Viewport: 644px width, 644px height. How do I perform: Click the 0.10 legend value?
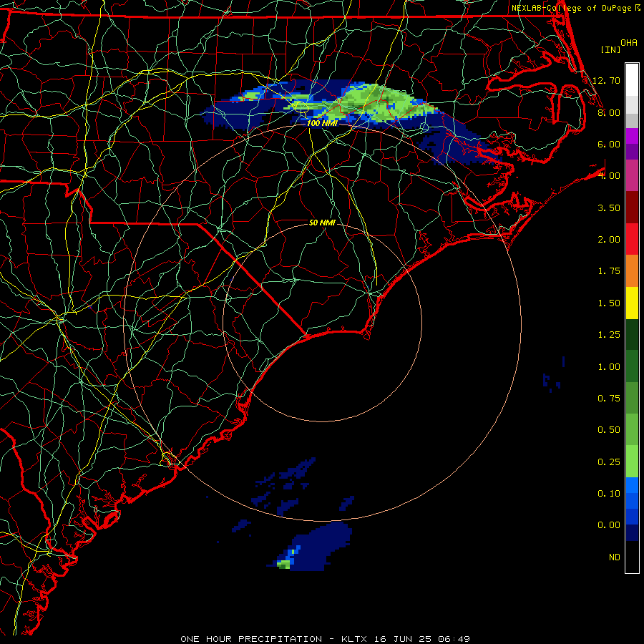click(609, 494)
